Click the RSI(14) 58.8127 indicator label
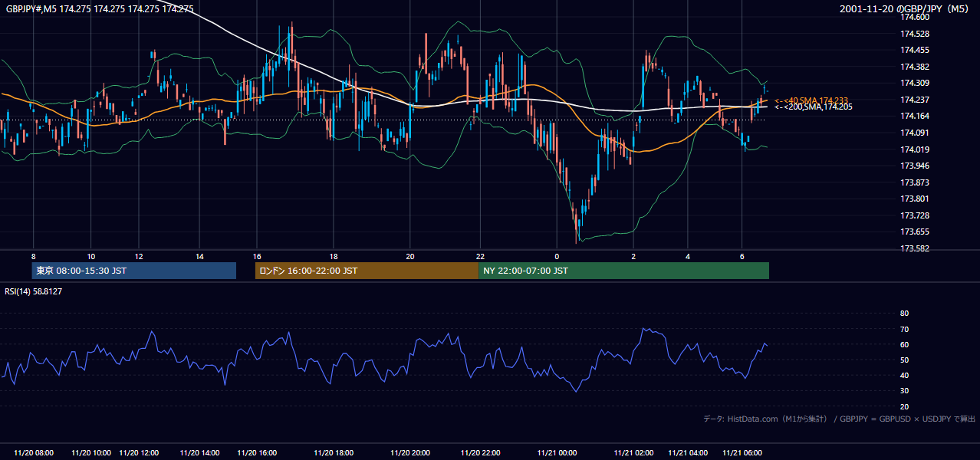 [34, 291]
